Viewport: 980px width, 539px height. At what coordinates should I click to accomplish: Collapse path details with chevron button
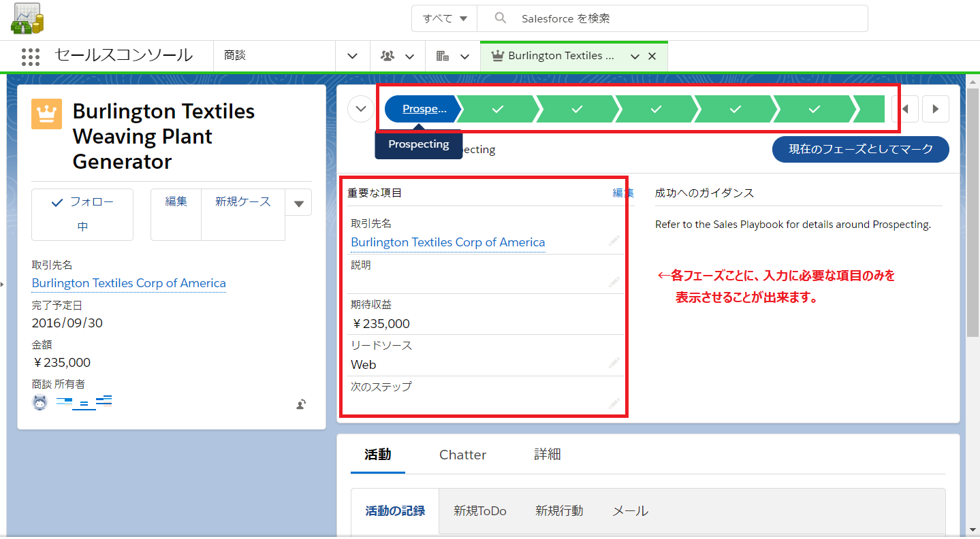[x=361, y=109]
